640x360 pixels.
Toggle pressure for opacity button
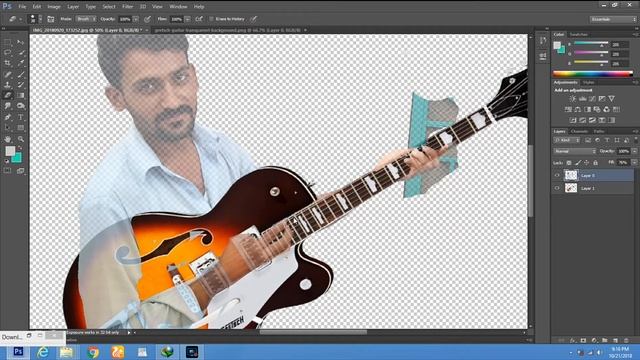point(147,19)
